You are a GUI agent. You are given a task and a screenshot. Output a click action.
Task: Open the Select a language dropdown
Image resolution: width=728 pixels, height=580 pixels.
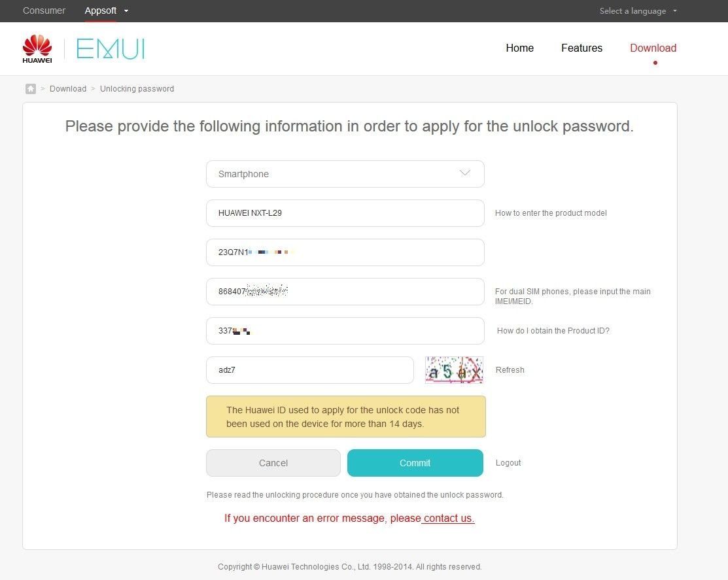point(638,10)
